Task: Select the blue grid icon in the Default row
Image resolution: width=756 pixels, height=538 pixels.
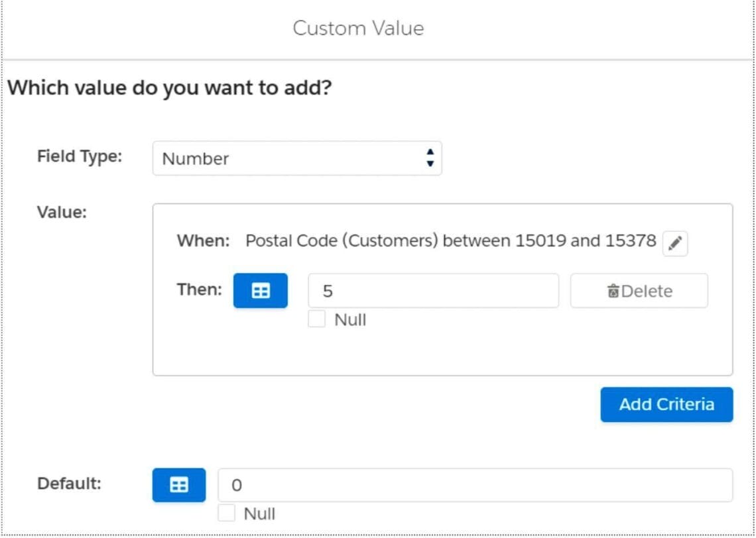Action: (178, 484)
